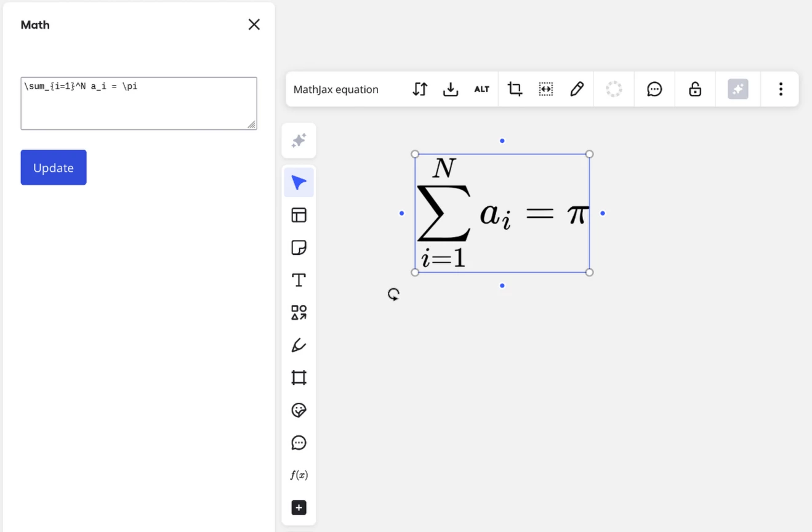Image resolution: width=812 pixels, height=532 pixels.
Task: Click the top-right corner handle of equation
Action: pyautogui.click(x=589, y=154)
